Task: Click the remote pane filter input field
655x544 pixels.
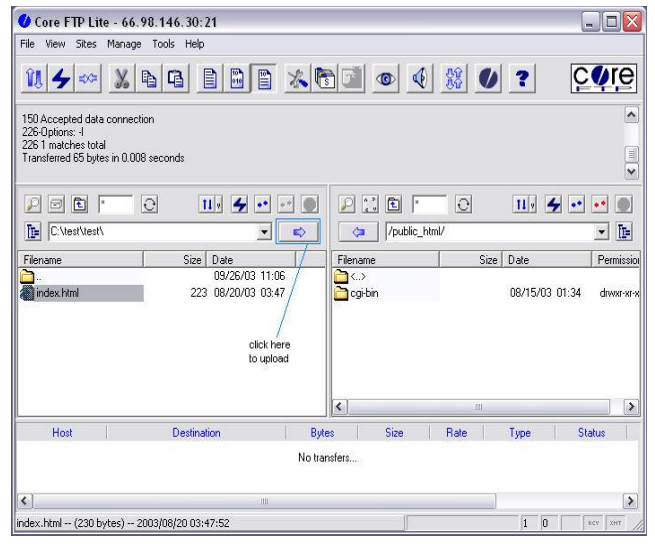Action: 430,205
